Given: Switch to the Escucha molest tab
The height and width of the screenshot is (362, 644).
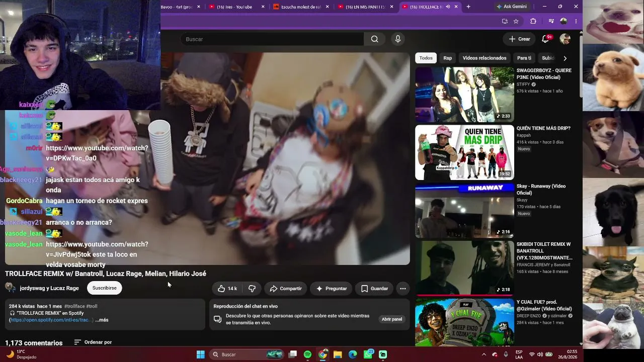Looking at the screenshot, I should pyautogui.click(x=301, y=7).
